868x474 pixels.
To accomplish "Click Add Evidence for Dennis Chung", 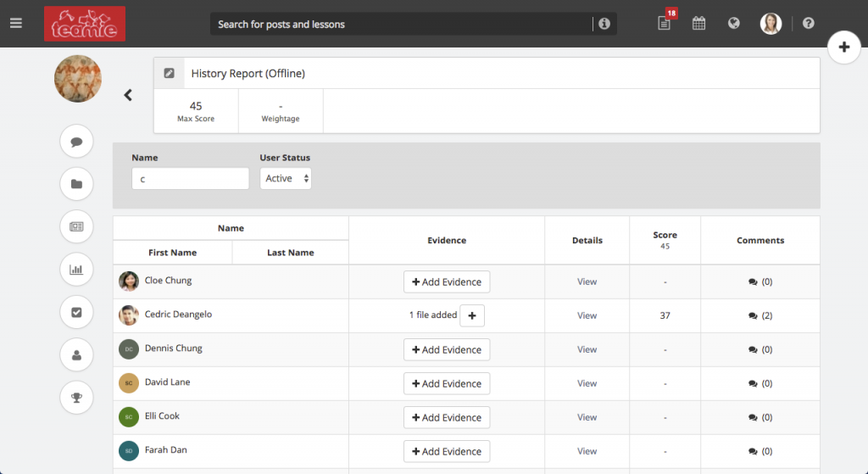I will pos(447,350).
